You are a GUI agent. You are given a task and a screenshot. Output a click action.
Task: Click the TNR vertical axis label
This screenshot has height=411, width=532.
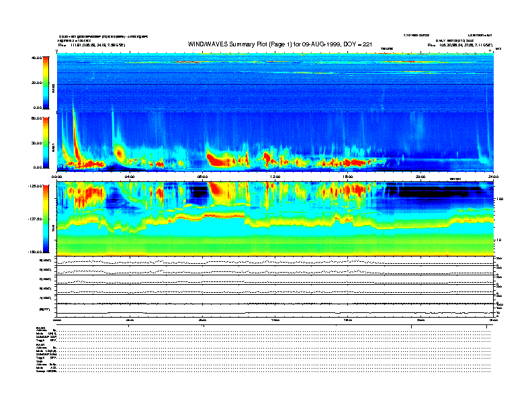click(53, 230)
